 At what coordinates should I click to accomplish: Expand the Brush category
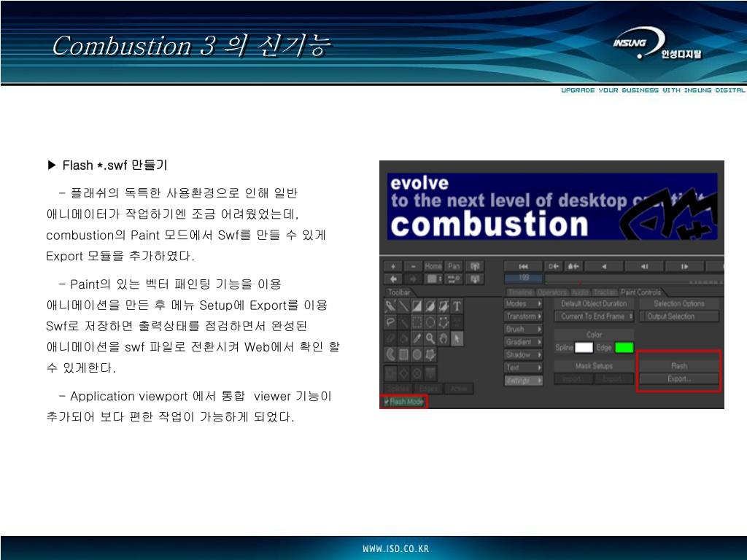tap(523, 329)
